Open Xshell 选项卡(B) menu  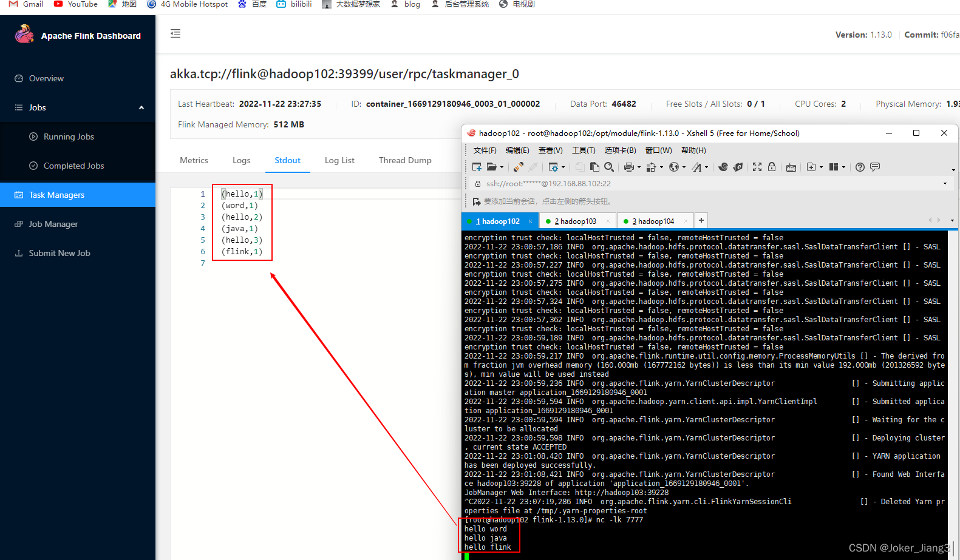tap(620, 150)
